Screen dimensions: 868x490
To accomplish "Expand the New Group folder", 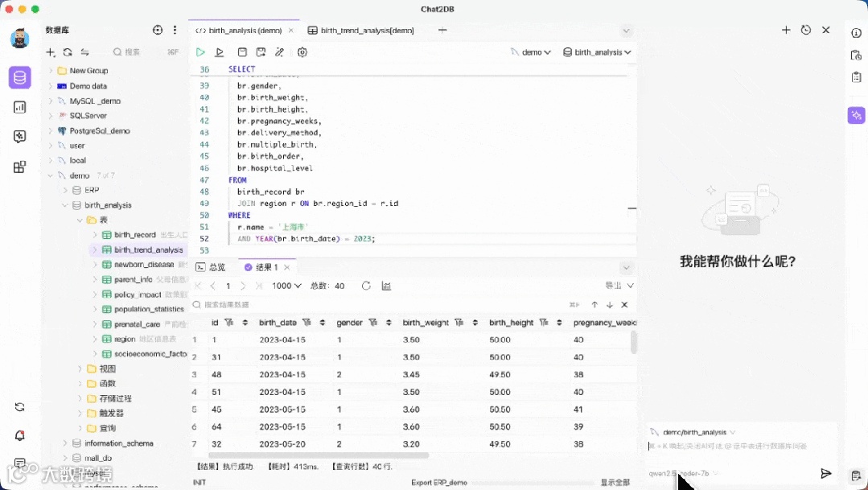I will click(51, 70).
